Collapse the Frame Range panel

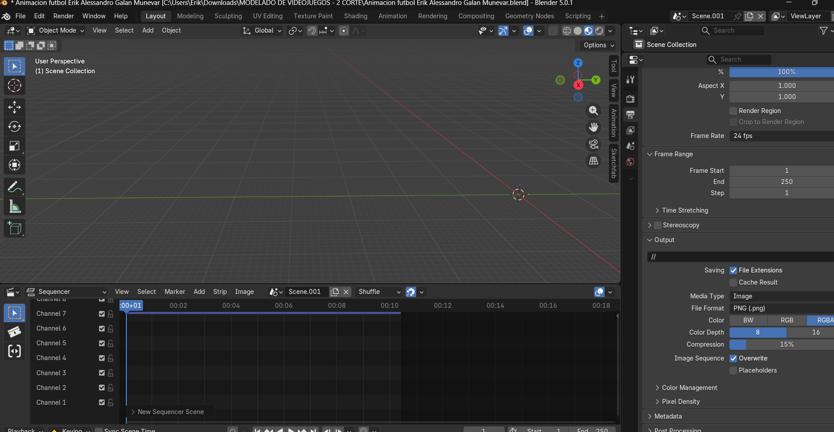tap(673, 154)
